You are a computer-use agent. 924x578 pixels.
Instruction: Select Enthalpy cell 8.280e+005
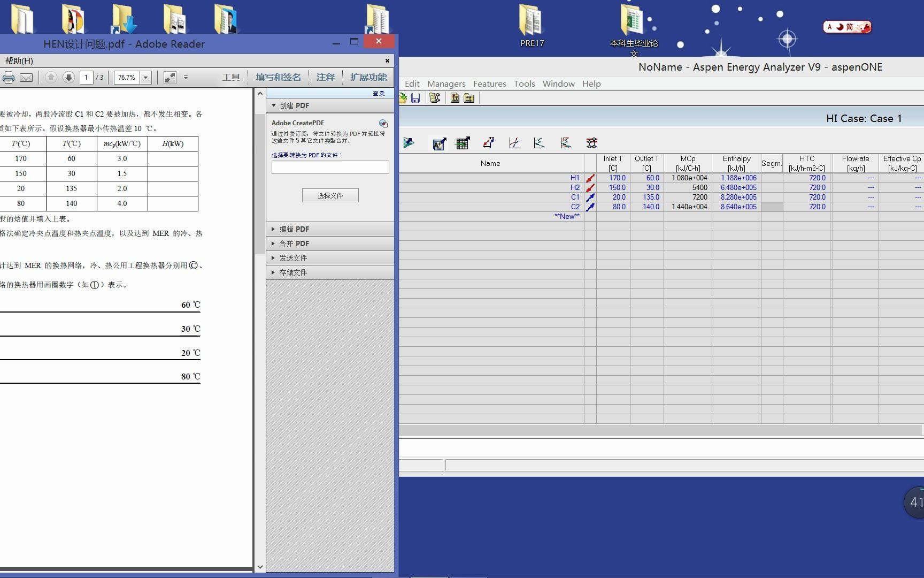pos(736,197)
